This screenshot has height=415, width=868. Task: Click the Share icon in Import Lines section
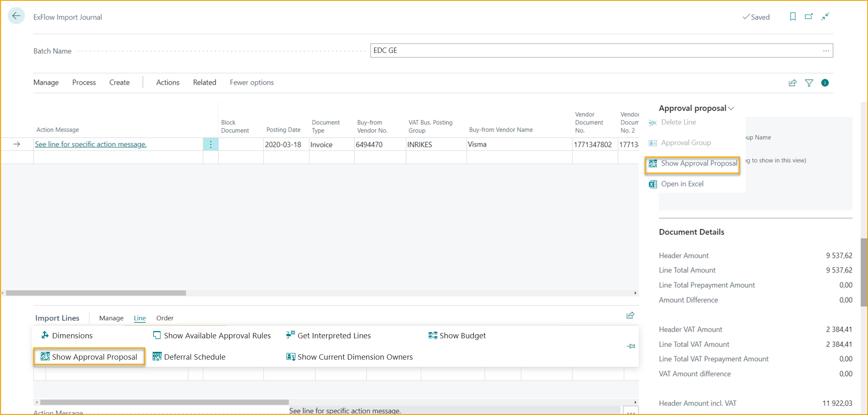pyautogui.click(x=630, y=315)
